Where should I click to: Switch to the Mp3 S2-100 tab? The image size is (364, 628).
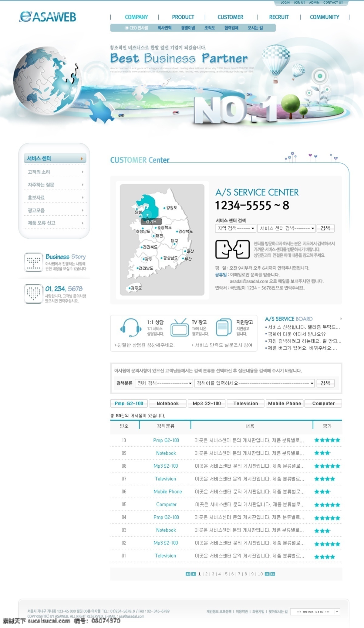click(207, 403)
